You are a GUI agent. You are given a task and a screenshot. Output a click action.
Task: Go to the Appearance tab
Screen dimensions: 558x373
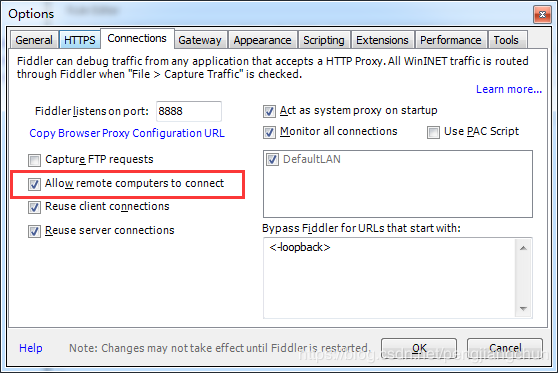[262, 40]
